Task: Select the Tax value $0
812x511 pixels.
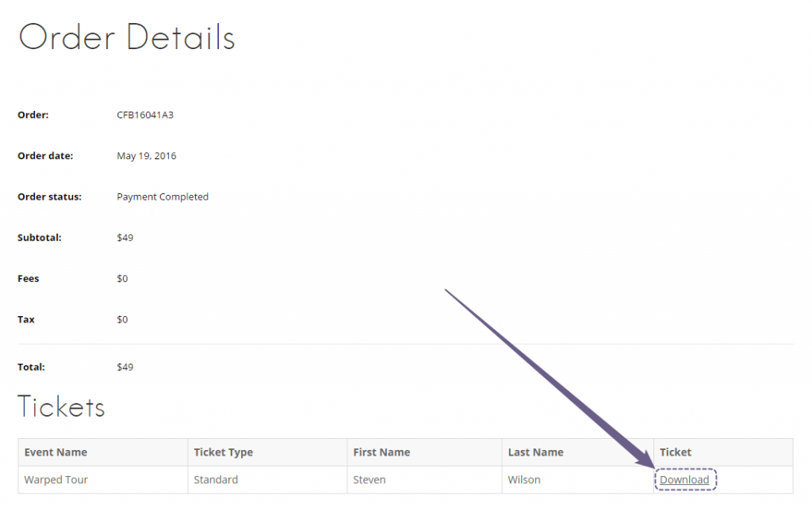Action: tap(122, 319)
